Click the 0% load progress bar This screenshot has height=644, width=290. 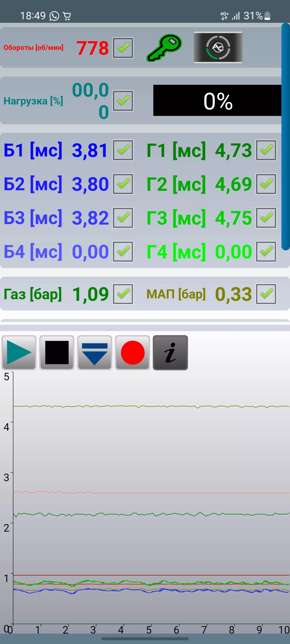point(217,100)
